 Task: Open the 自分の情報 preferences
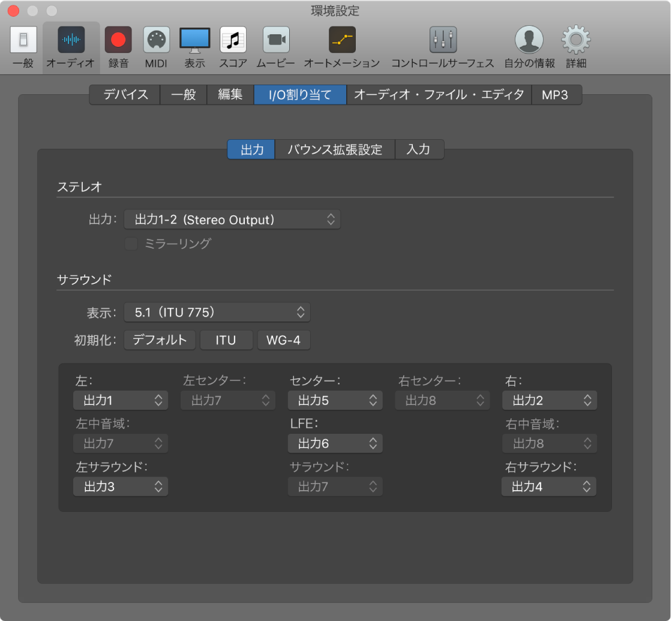click(529, 47)
